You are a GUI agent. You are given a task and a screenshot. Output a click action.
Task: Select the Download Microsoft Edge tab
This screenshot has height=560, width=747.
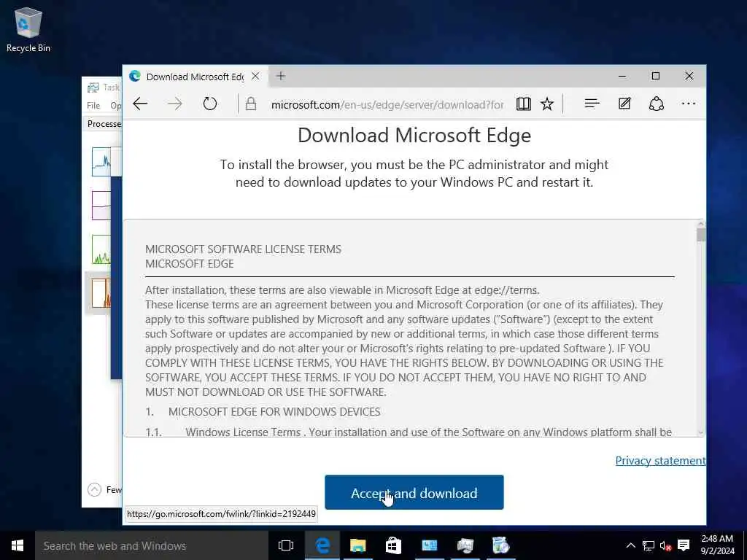196,77
